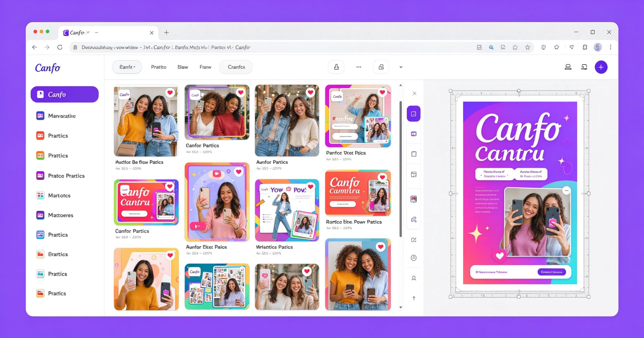The image size is (644, 338).
Task: Select the Elaw tab
Action: click(183, 67)
